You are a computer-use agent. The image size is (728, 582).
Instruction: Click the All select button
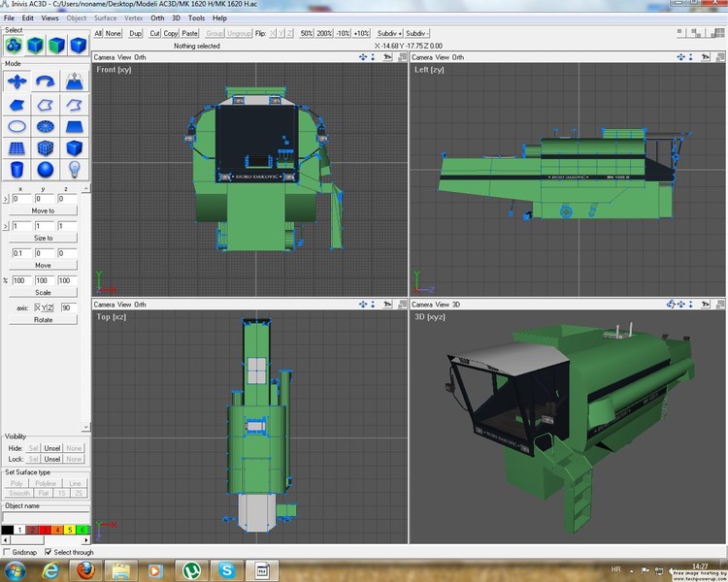click(x=98, y=33)
